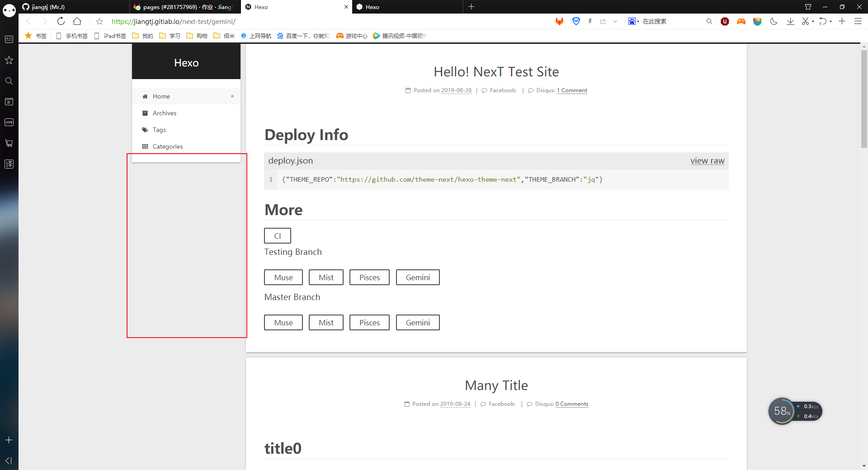Open the orange game controller extension
This screenshot has height=470, width=868.
(x=741, y=21)
